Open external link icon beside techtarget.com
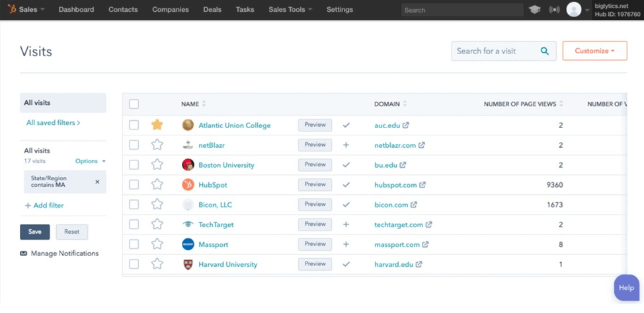This screenshot has width=644, height=313. click(428, 225)
